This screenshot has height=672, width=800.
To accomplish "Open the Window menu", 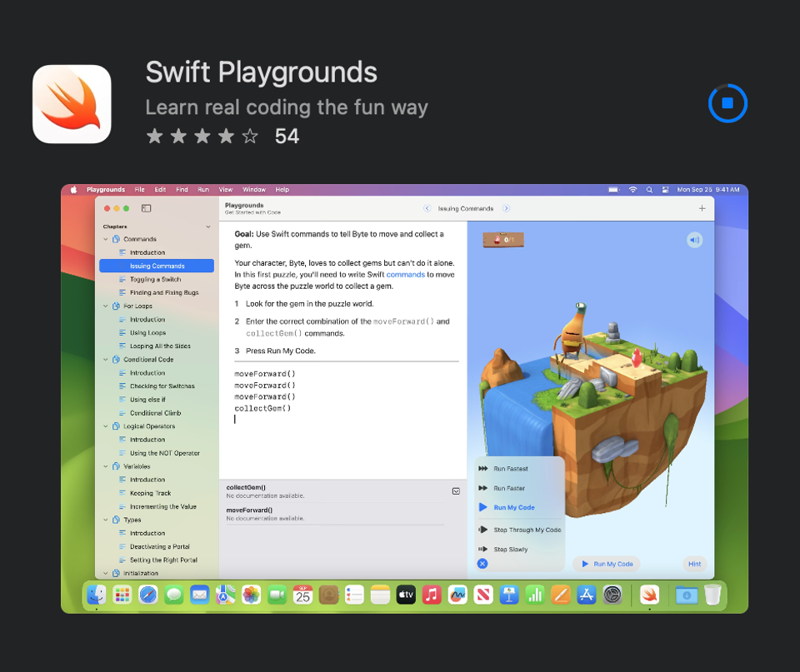I will click(x=254, y=190).
